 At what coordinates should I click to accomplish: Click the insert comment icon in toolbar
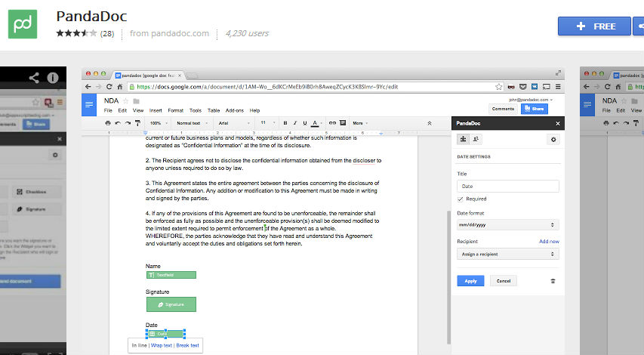coord(343,123)
